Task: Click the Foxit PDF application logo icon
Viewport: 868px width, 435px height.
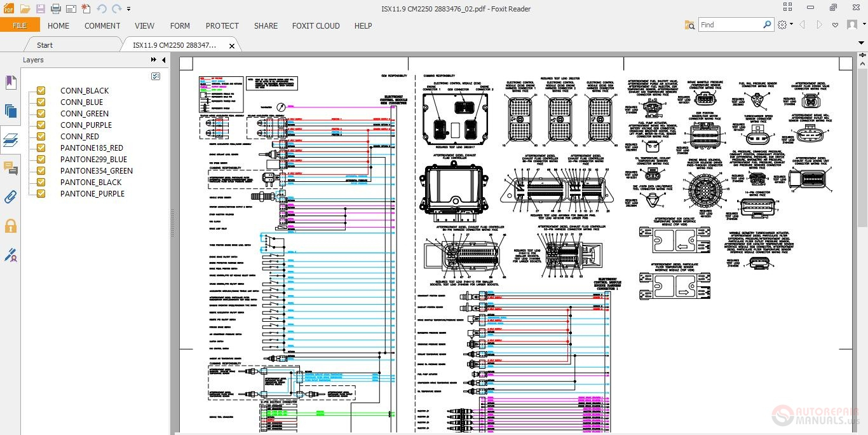Action: tap(8, 8)
